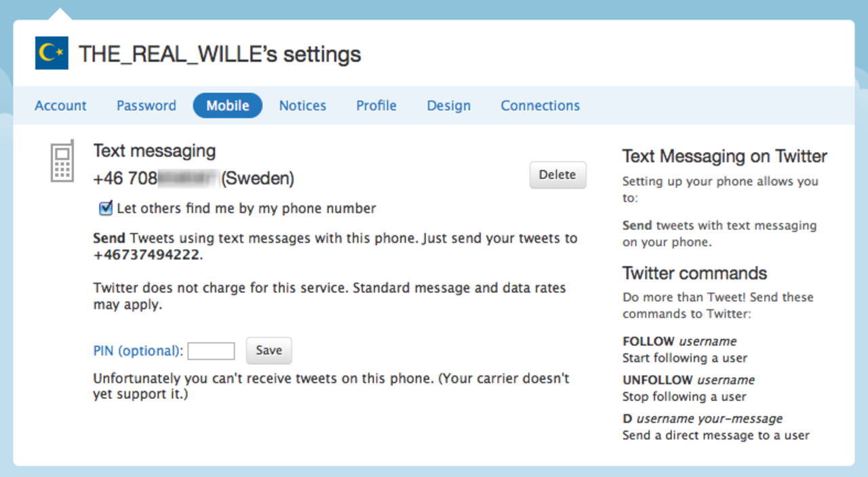Open the Connections tab
Viewport: 868px width, 477px height.
coord(540,105)
